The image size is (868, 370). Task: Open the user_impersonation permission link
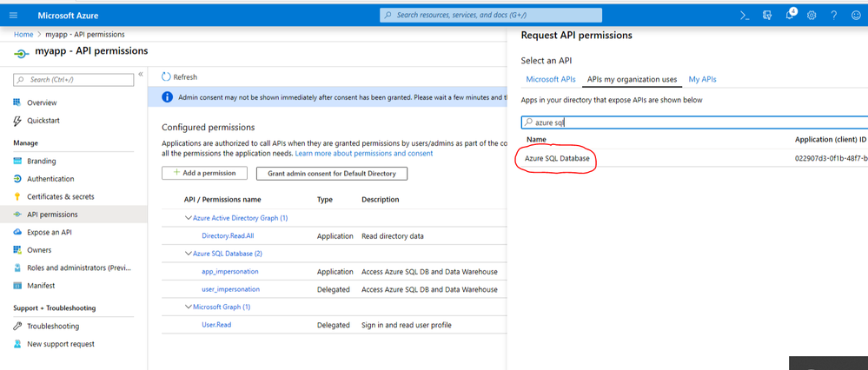click(x=231, y=289)
